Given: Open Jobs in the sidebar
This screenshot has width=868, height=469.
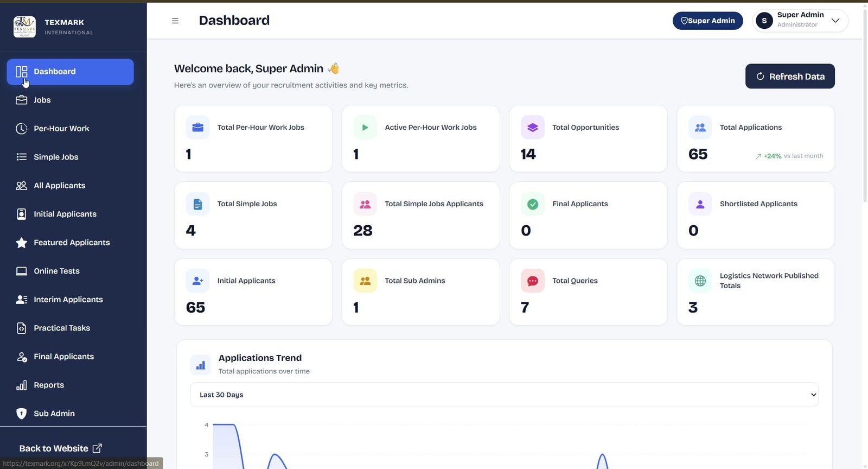Looking at the screenshot, I should 71,100.
